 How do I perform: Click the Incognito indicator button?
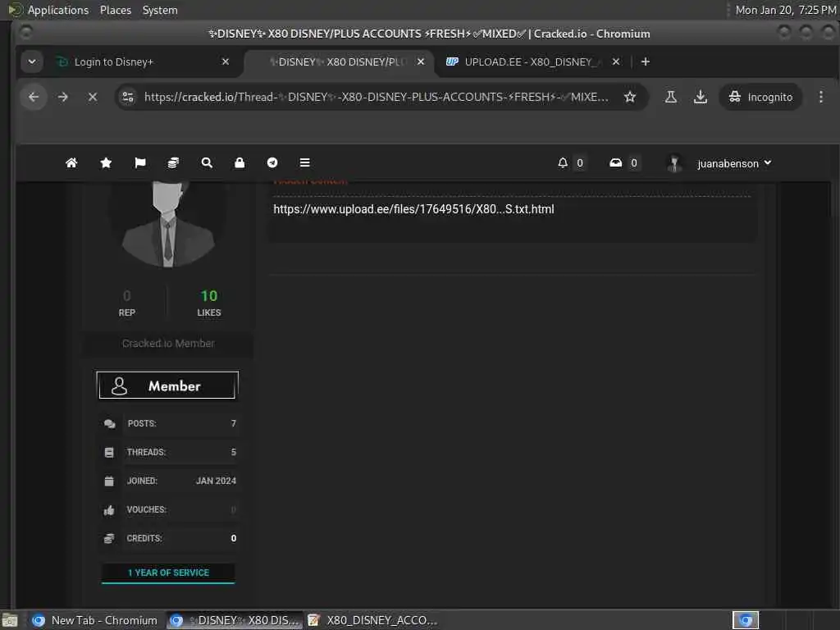760,97
